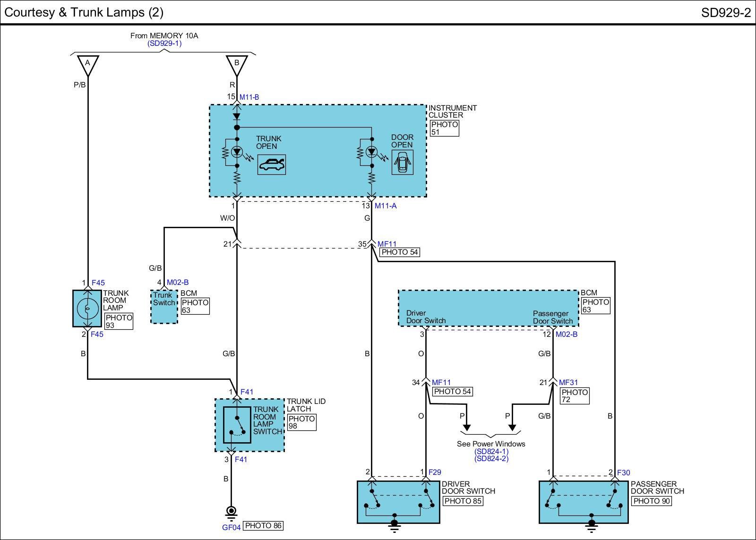Open PHOTO 85 for Driver Door Switch

click(x=463, y=501)
